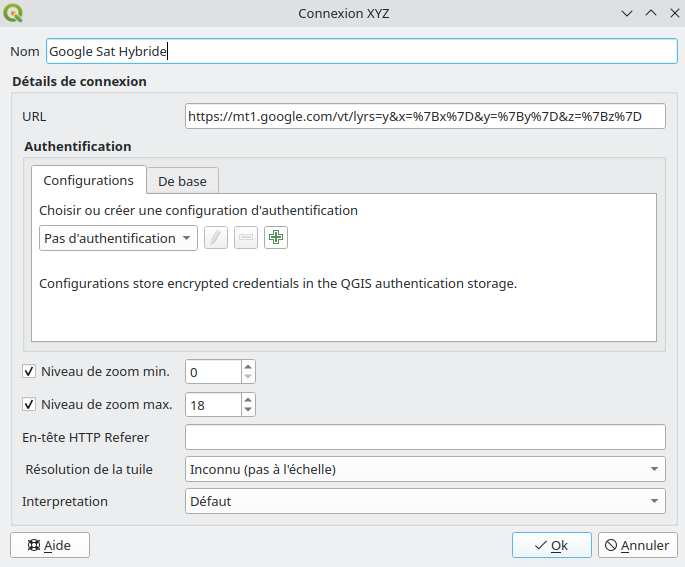Select the Configurations tab
Screen dimensions: 685x567
89,180
